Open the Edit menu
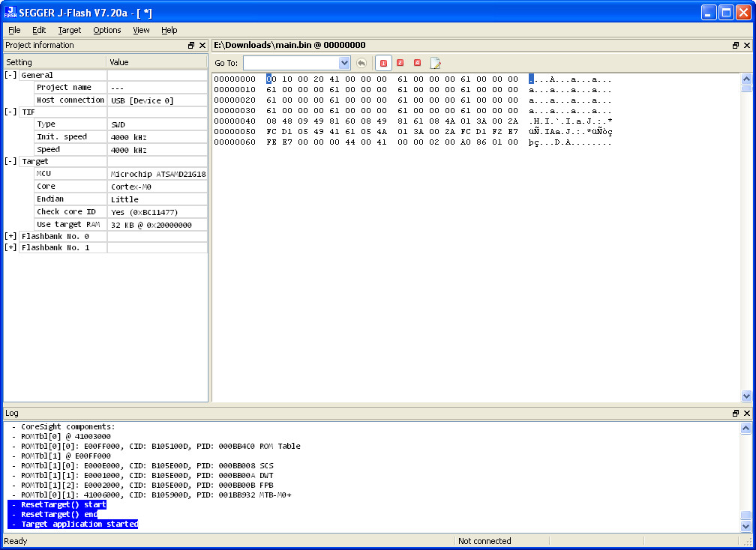The width and height of the screenshot is (756, 550). point(39,30)
